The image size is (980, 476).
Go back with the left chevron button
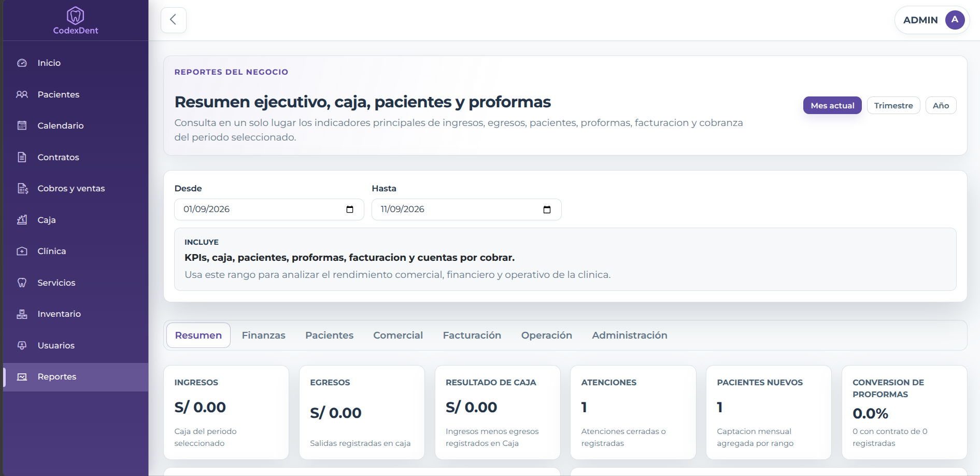point(174,20)
